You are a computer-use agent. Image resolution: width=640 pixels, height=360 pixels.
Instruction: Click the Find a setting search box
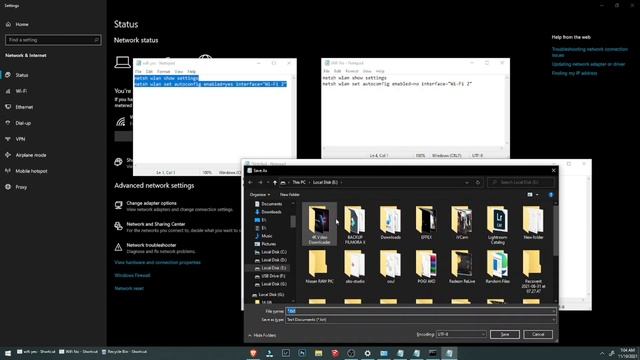point(53,40)
